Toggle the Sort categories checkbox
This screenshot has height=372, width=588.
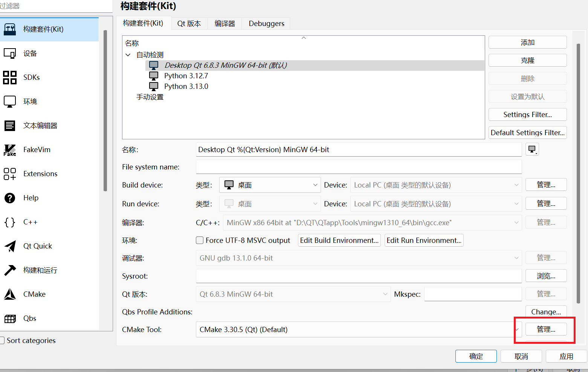[x=2, y=340]
